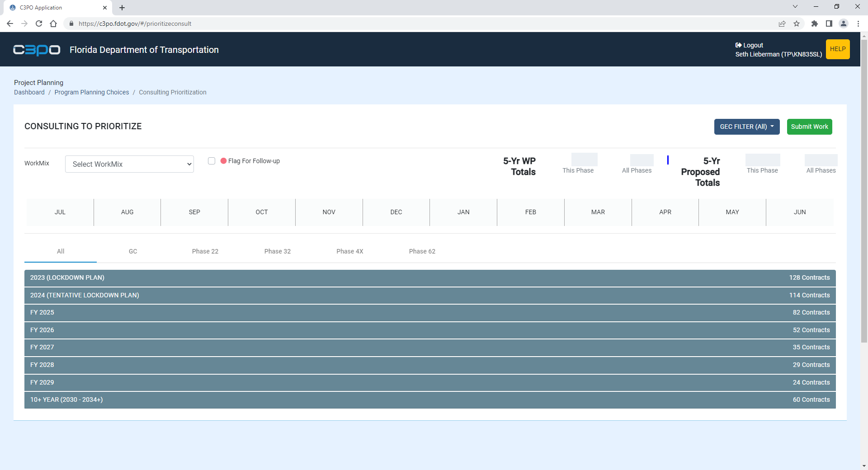868x470 pixels.
Task: Bookmark this page with star icon
Action: pyautogui.click(x=797, y=23)
